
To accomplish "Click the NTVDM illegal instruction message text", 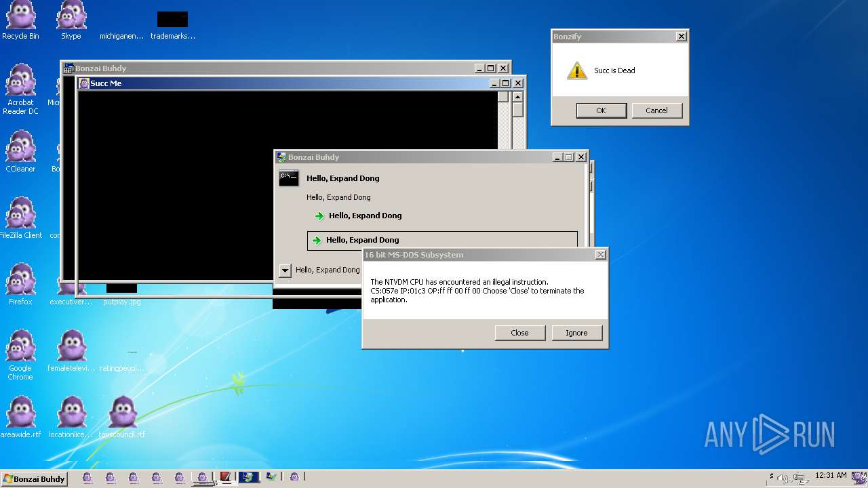I will click(x=477, y=291).
